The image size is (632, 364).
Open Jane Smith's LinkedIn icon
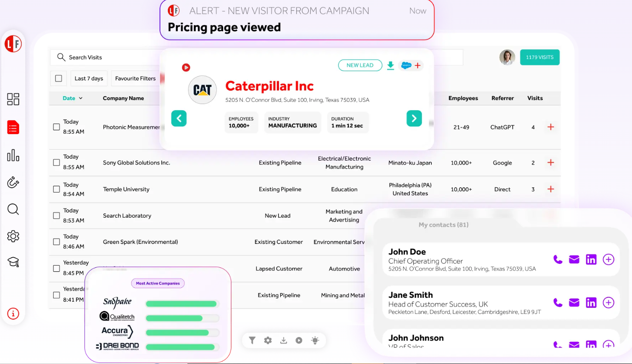click(x=591, y=303)
